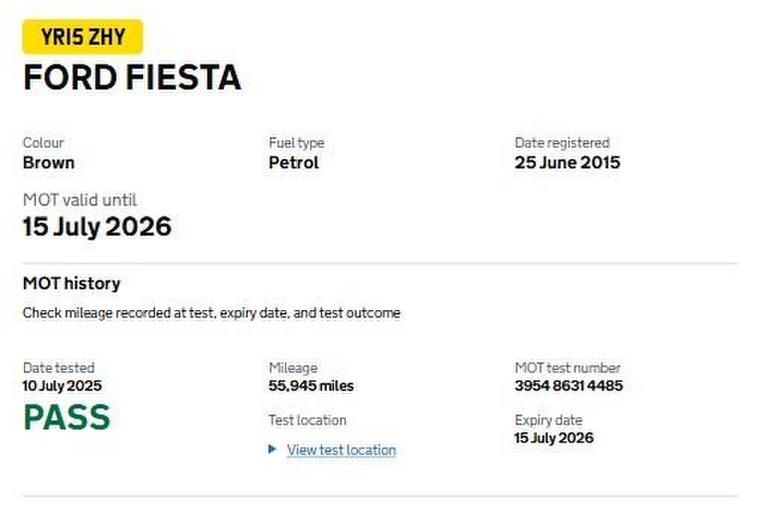
Task: Select the 10 July 2025 date tested value
Action: click(x=62, y=386)
